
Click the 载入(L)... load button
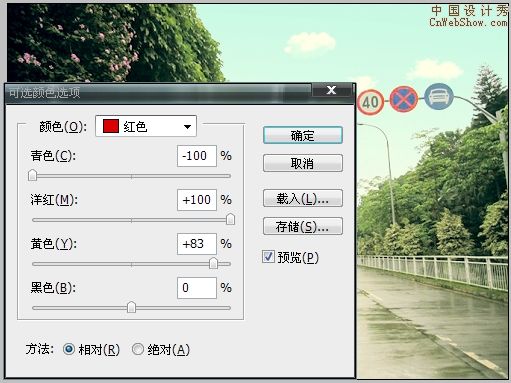point(303,198)
